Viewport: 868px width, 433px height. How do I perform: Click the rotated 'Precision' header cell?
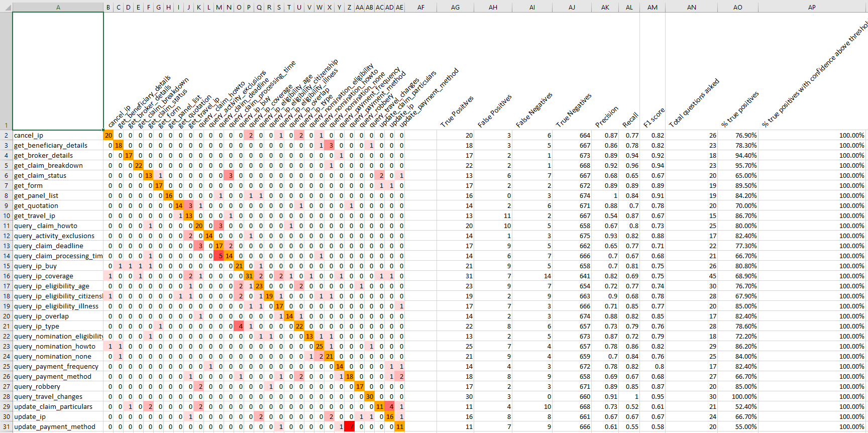(607, 117)
